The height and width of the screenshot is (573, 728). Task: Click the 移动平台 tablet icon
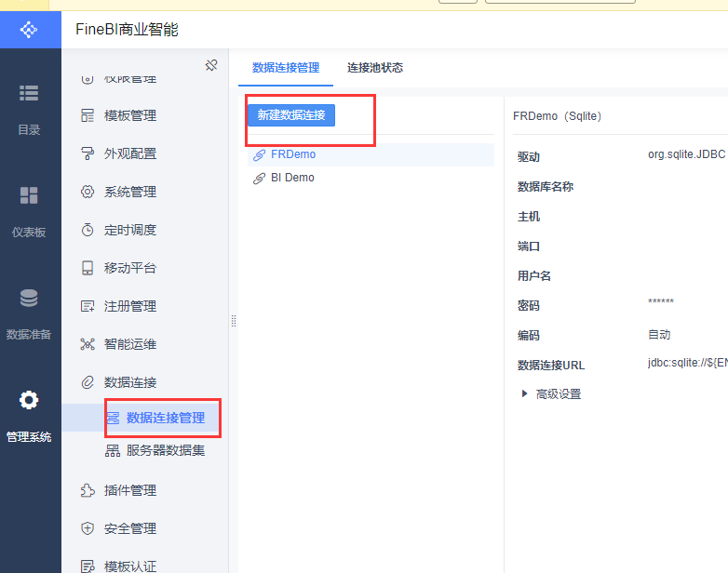[x=88, y=268]
